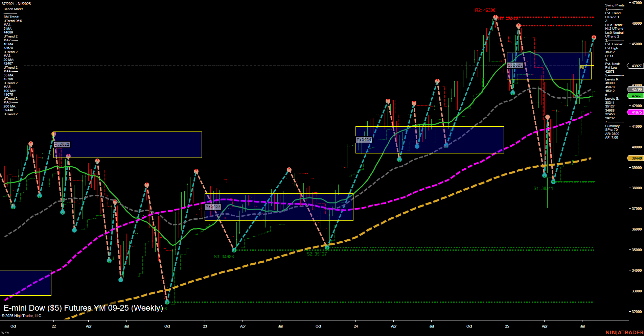Select the 37/2021 - 31/2025 date range text

point(16,4)
